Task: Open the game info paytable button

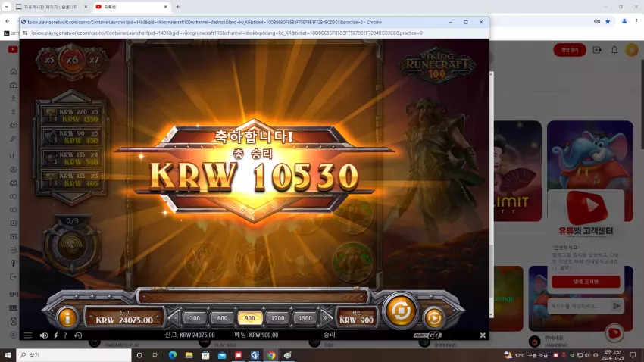Action: [67, 317]
